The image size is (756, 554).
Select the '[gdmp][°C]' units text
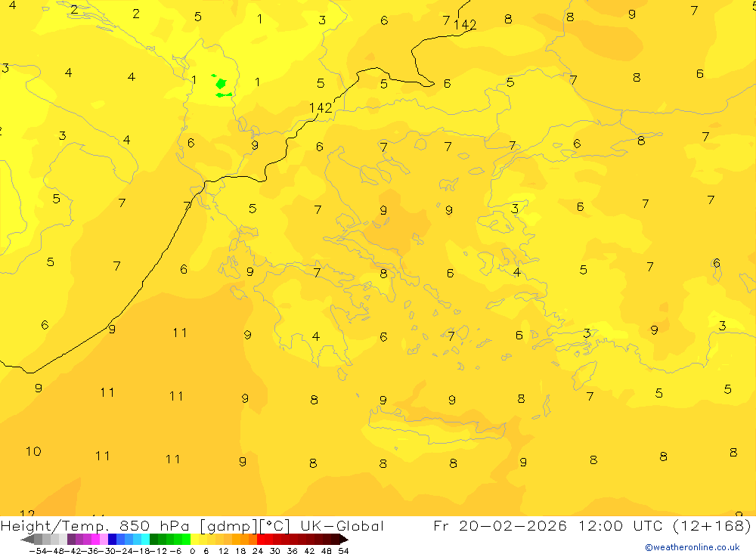point(245,526)
